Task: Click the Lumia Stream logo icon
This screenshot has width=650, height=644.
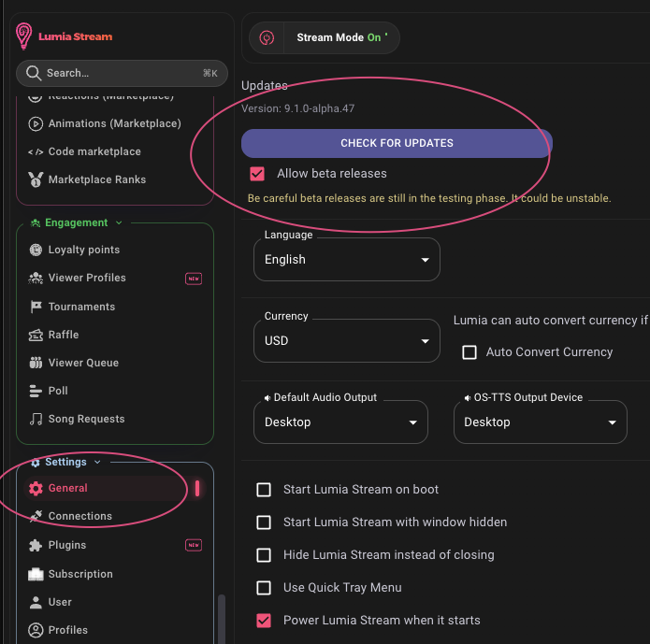Action: pyautogui.click(x=23, y=36)
